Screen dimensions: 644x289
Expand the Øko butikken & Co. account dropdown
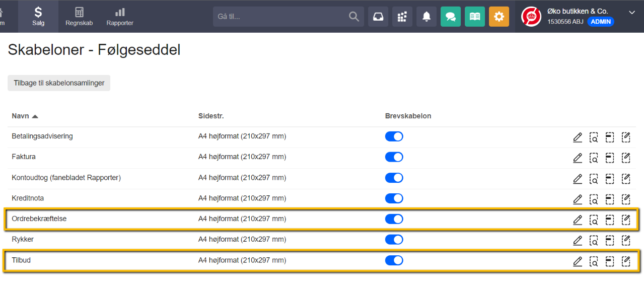(x=632, y=12)
